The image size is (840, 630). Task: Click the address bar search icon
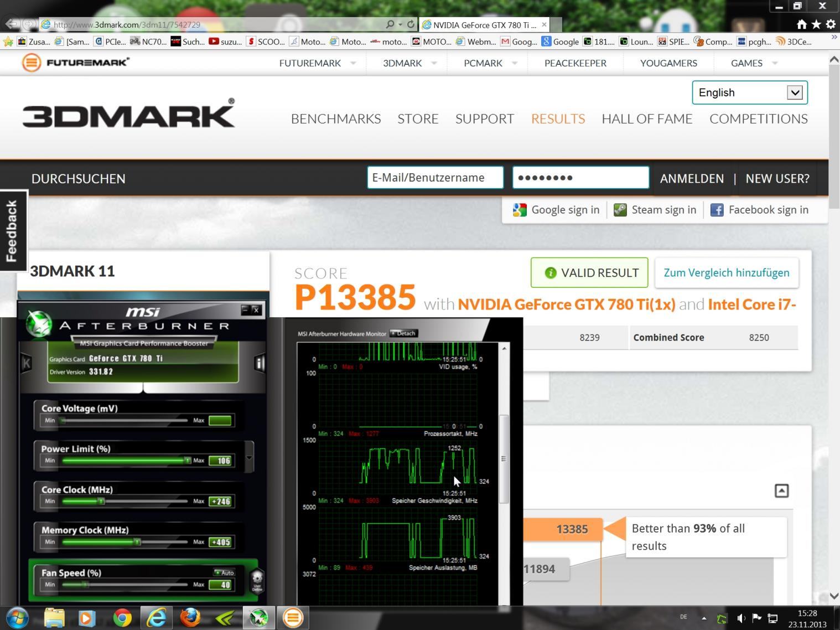(x=390, y=24)
